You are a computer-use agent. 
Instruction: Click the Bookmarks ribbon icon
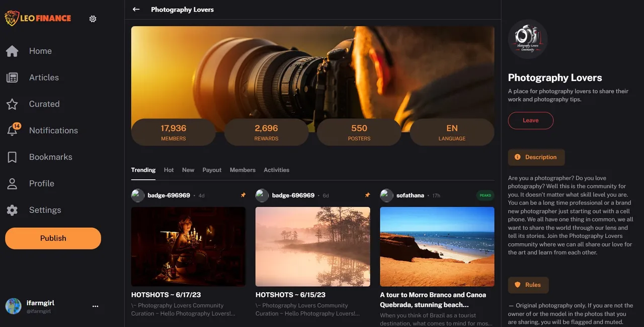[x=12, y=157]
